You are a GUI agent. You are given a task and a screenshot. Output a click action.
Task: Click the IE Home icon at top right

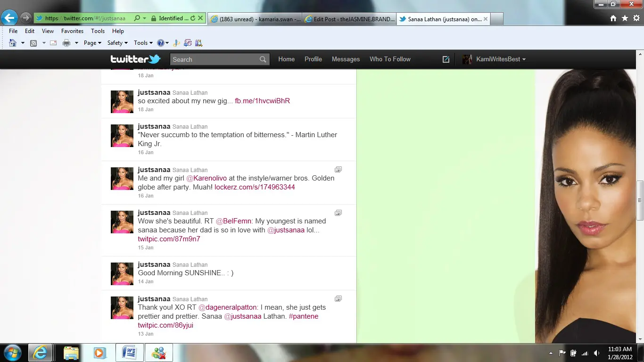click(x=613, y=18)
